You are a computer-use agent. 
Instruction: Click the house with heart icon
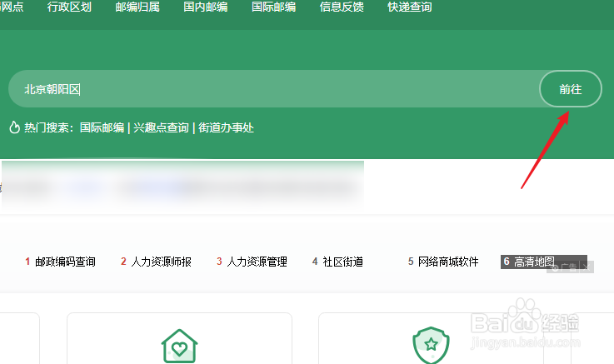coord(179,346)
